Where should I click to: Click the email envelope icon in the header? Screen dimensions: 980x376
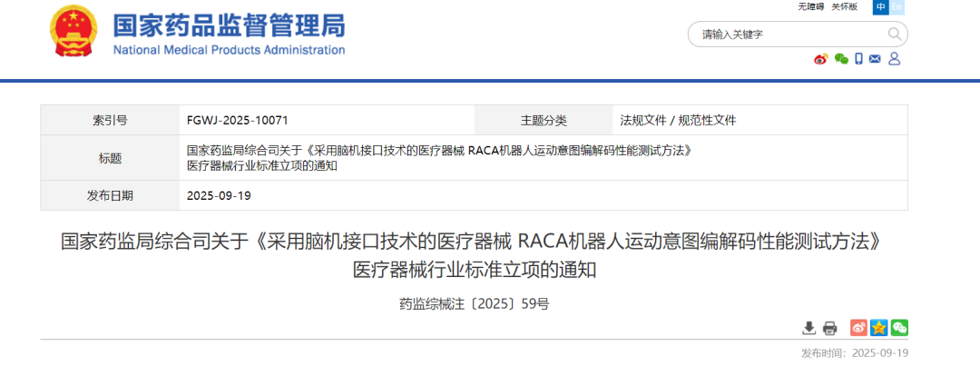(875, 59)
